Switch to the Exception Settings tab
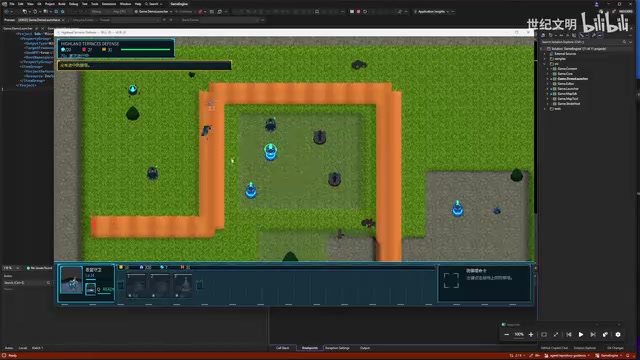Image resolution: width=640 pixels, height=360 pixels. (338, 348)
